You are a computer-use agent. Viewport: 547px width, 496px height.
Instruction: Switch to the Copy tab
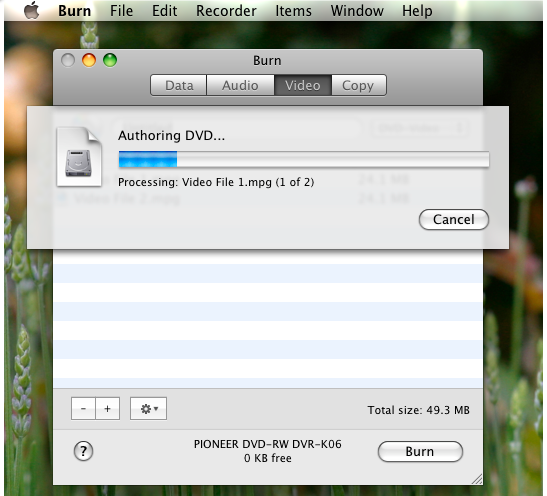point(359,85)
